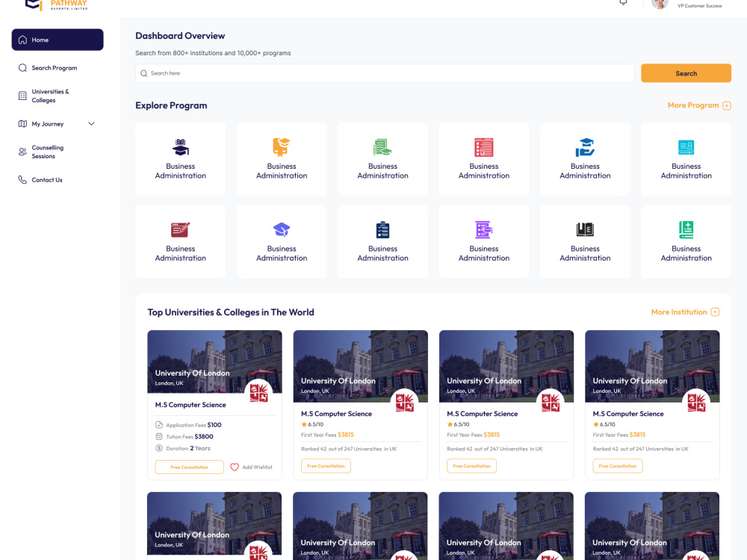Viewport: 747px width, 560px height.
Task: Click the Explore Program heading
Action: coord(171,105)
